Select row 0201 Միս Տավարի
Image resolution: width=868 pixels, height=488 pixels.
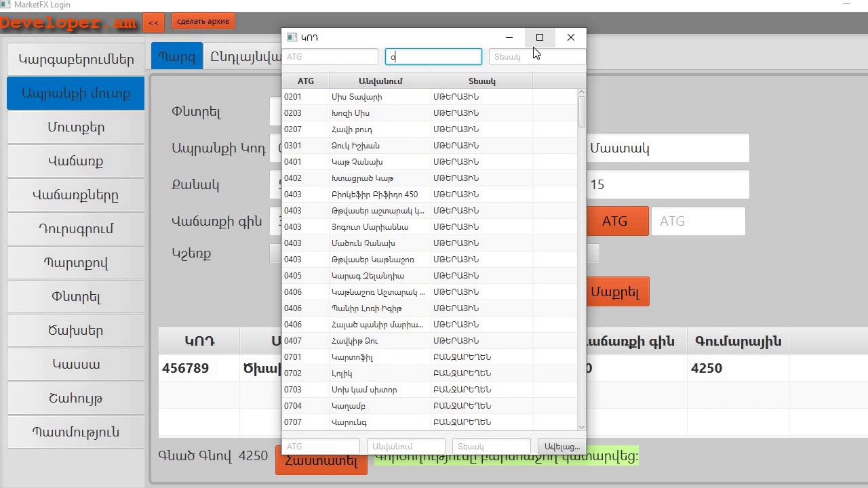click(430, 97)
